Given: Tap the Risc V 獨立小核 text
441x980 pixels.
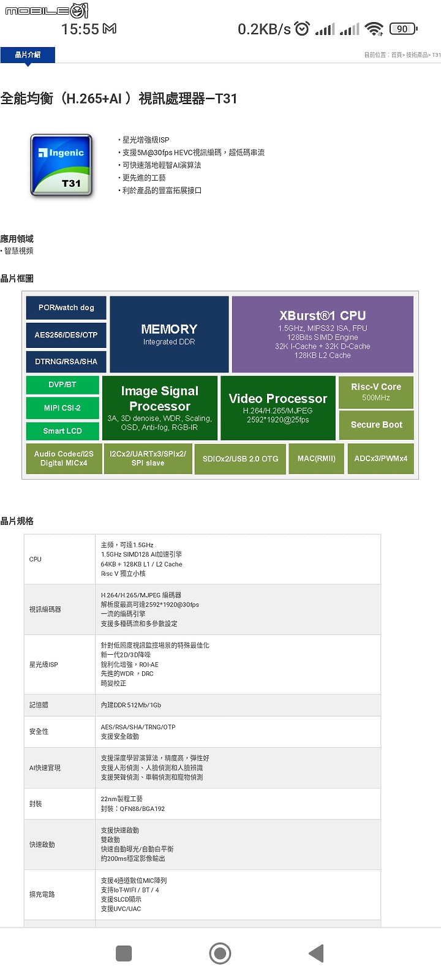Looking at the screenshot, I should (x=123, y=574).
